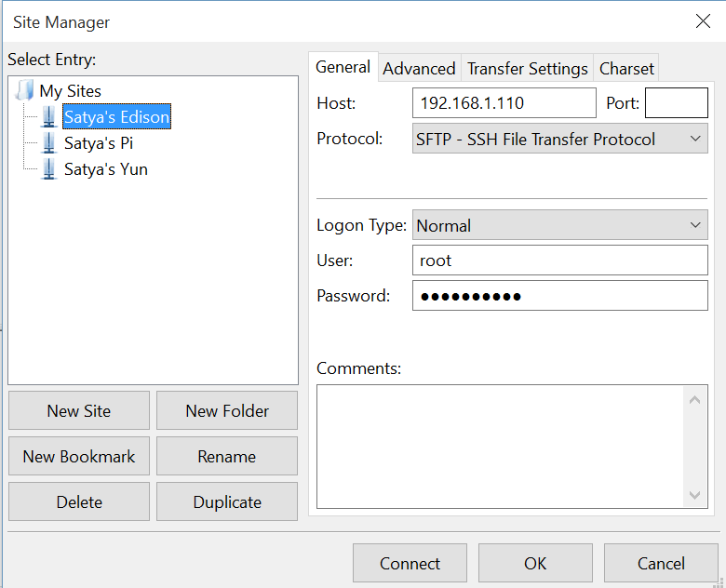Viewport: 726px width, 588px height.
Task: Click the New Site button
Action: coord(79,410)
